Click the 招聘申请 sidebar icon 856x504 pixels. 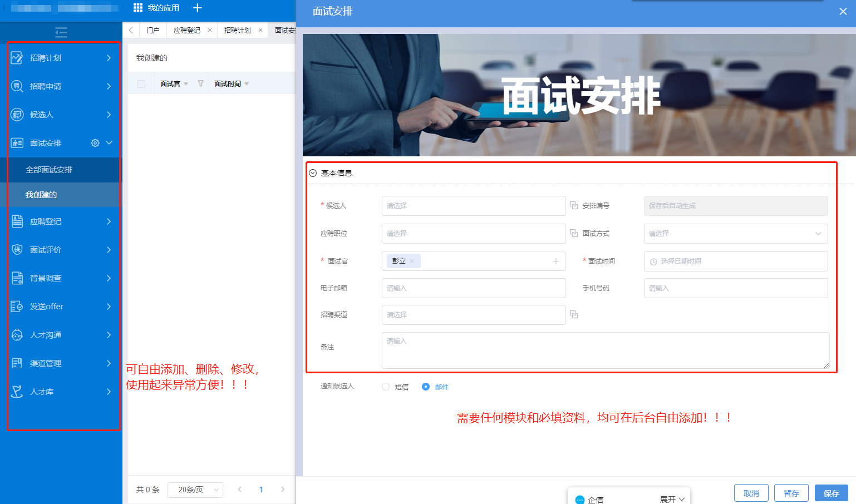17,86
